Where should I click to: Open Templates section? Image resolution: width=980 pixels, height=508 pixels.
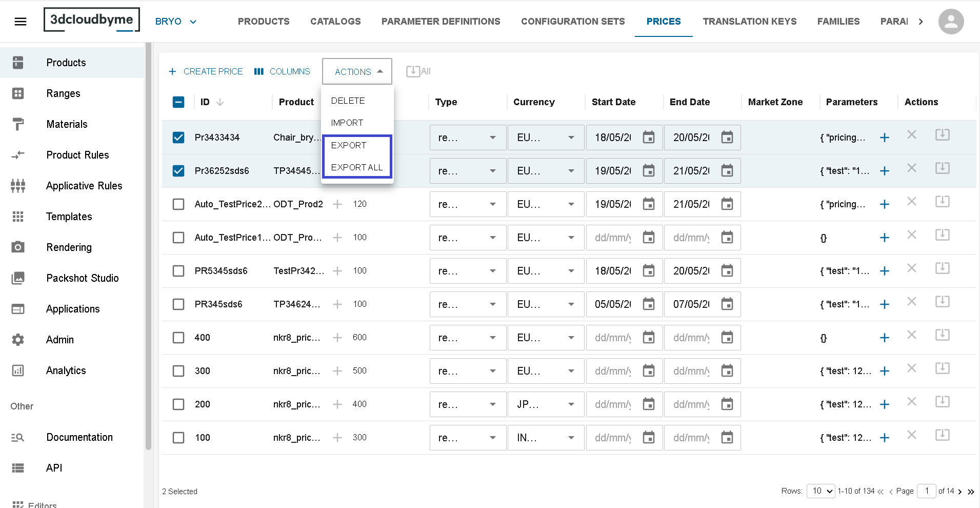(x=72, y=217)
